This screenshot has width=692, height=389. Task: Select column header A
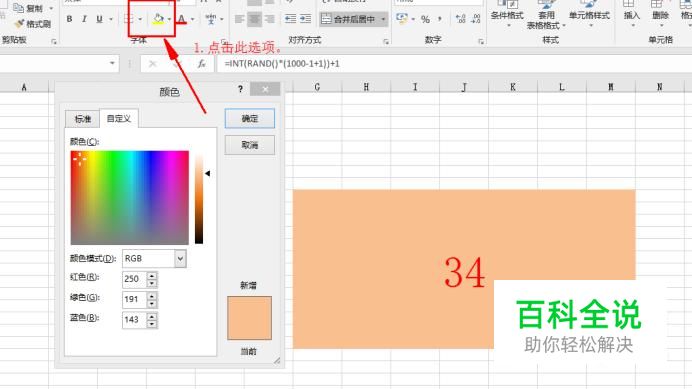[24, 87]
